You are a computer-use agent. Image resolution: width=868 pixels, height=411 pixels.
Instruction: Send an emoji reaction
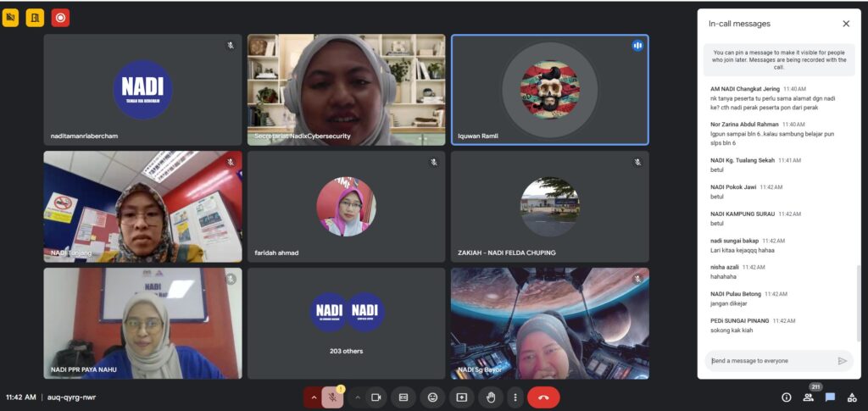tap(432, 397)
